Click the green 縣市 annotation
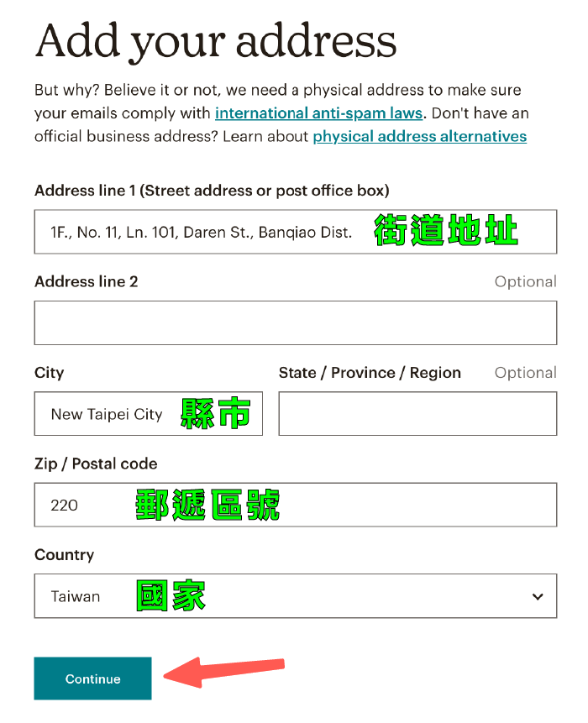This screenshot has height=723, width=588. [x=216, y=414]
